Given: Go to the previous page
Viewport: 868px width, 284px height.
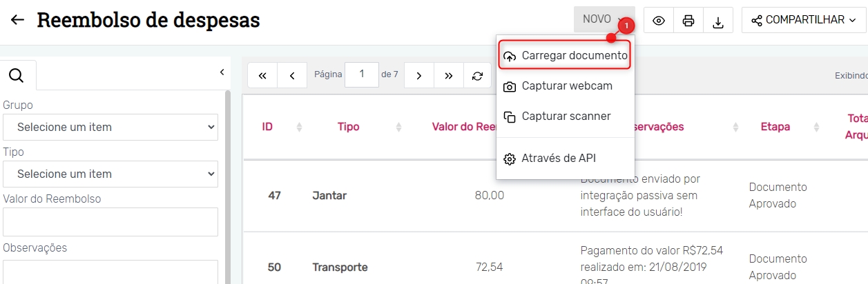Looking at the screenshot, I should pyautogui.click(x=293, y=76).
